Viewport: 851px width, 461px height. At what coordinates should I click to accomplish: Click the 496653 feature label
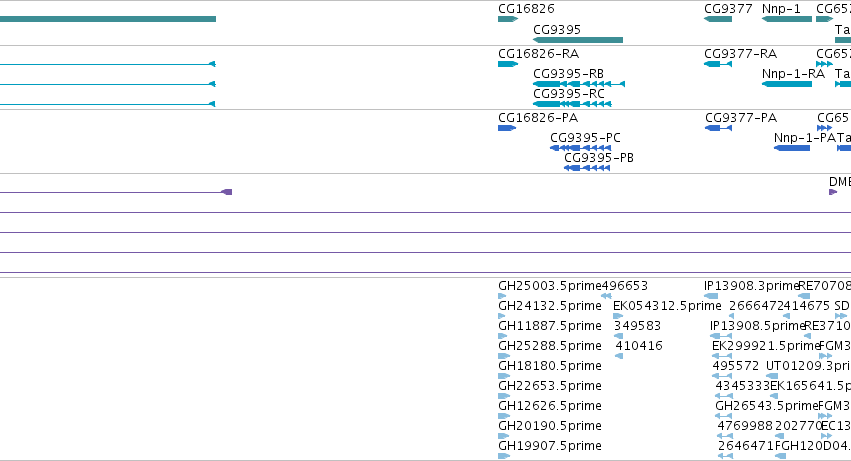pyautogui.click(x=625, y=286)
